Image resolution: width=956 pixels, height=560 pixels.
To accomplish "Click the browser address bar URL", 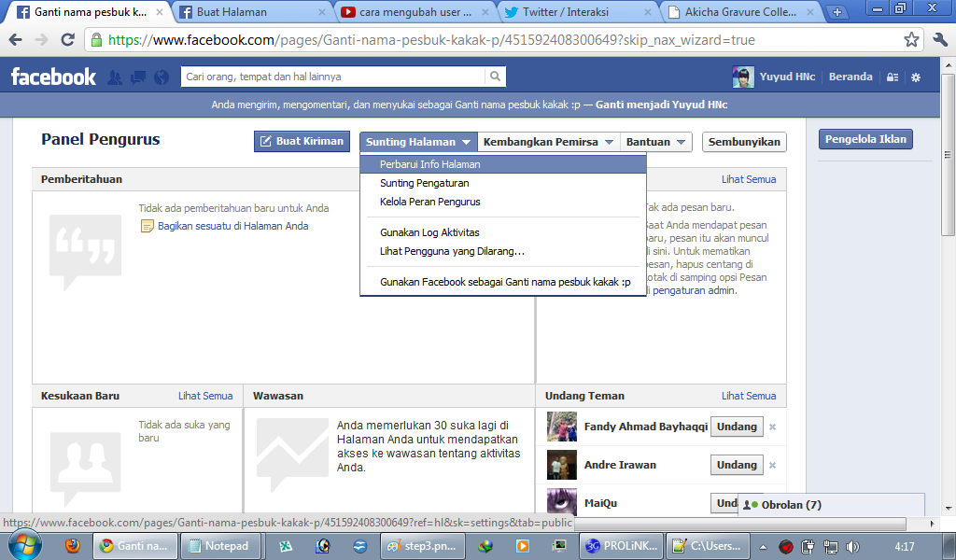I will tap(431, 40).
